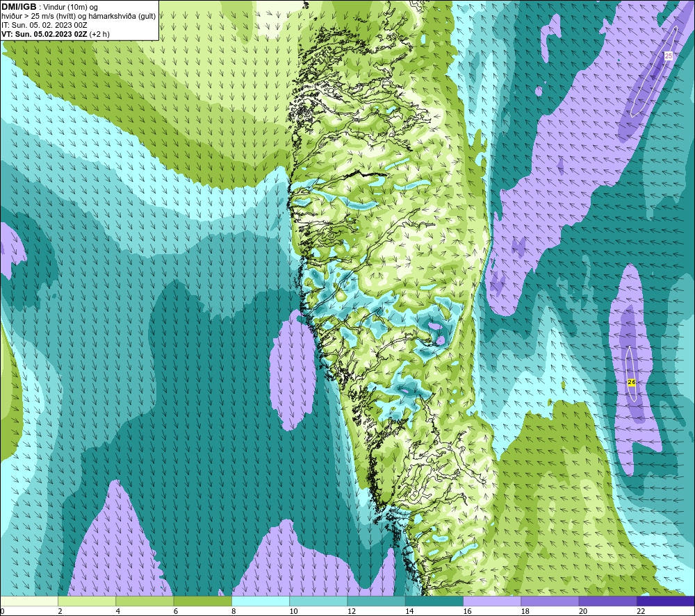The height and width of the screenshot is (616, 695).
Task: Click the darkest purple legend swatch above 22
Action: (x=666, y=601)
